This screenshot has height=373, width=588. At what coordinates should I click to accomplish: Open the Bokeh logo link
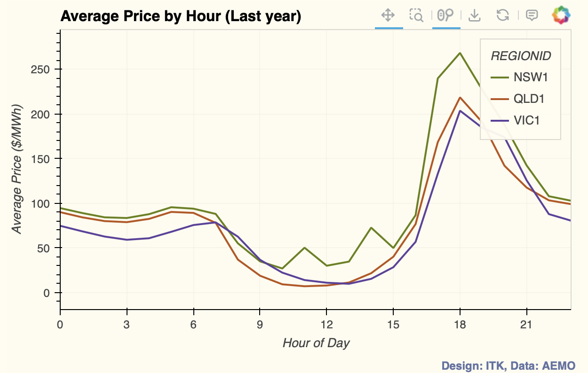(561, 16)
